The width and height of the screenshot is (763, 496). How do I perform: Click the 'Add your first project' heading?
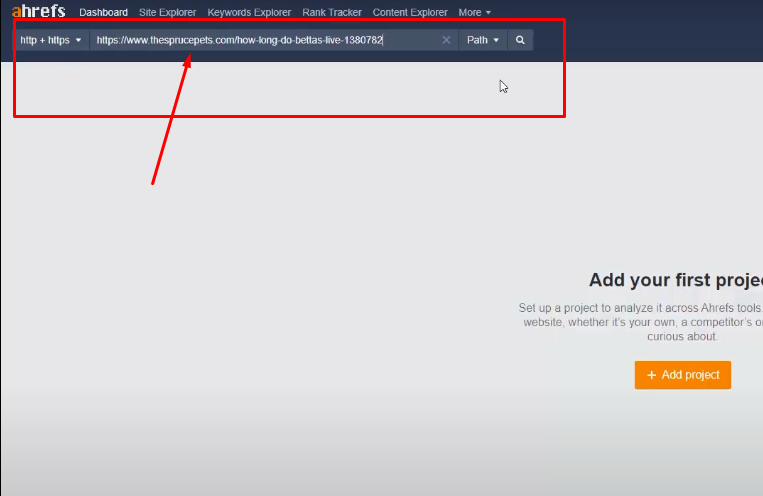tap(676, 280)
